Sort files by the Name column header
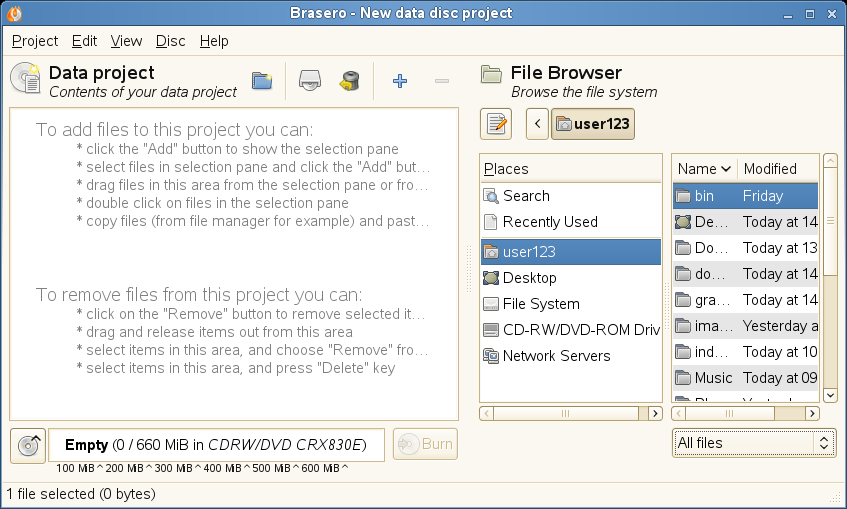 pos(705,169)
